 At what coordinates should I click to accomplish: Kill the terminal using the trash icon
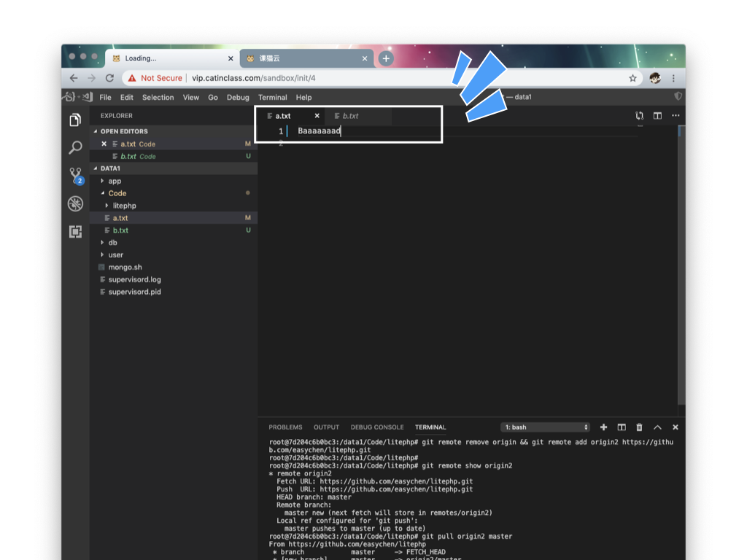coord(640,427)
